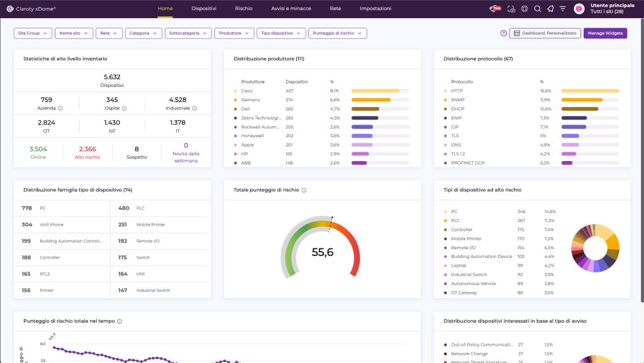Click info icon beside Industriale
This screenshot has width=644, height=363.
click(x=194, y=108)
